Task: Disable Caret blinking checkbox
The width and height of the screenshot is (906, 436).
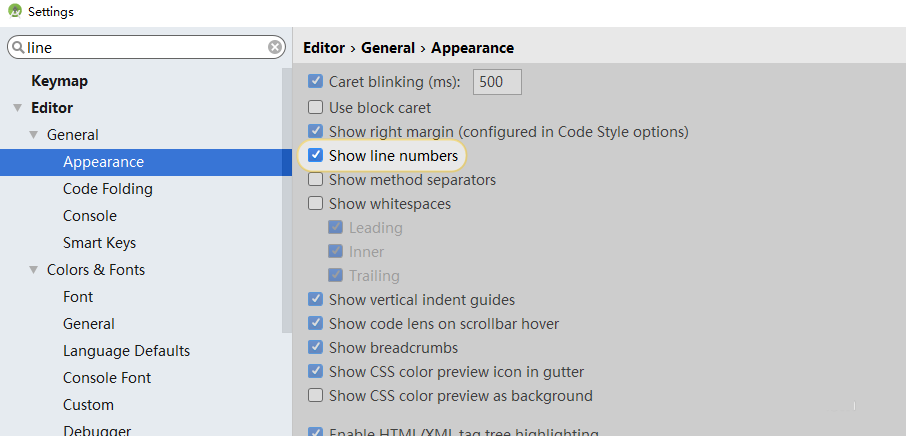Action: pyautogui.click(x=316, y=83)
